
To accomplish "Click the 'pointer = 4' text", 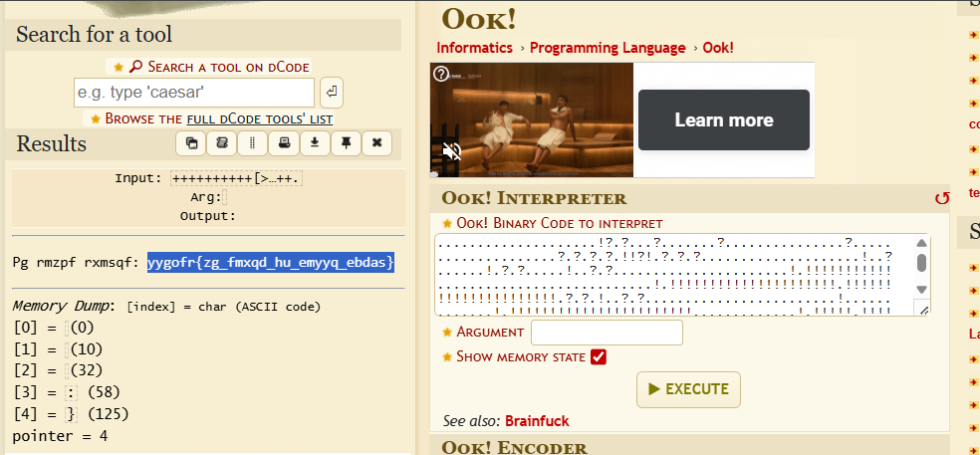I will coord(60,436).
